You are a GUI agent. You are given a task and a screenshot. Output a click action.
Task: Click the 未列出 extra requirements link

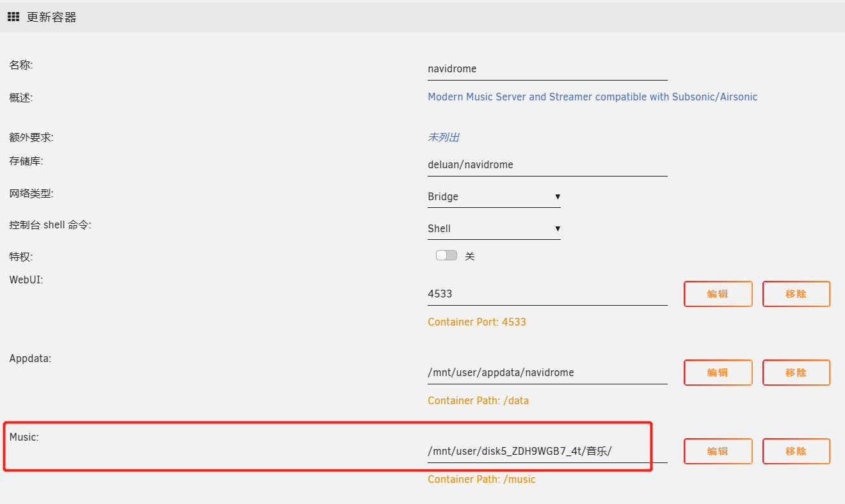(x=443, y=138)
